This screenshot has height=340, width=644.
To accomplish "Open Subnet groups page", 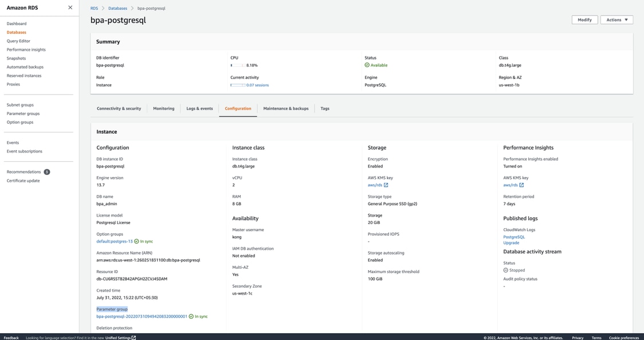I will pos(20,105).
